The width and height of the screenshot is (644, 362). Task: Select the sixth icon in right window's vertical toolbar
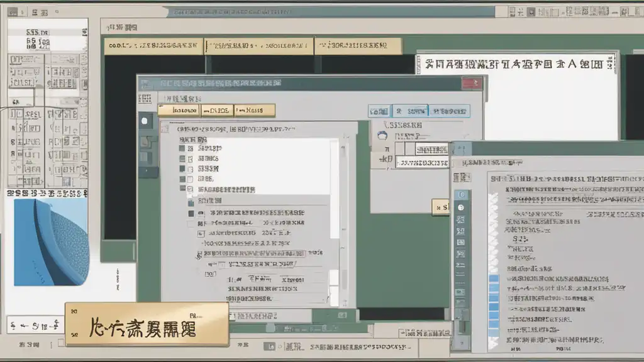coord(461,254)
